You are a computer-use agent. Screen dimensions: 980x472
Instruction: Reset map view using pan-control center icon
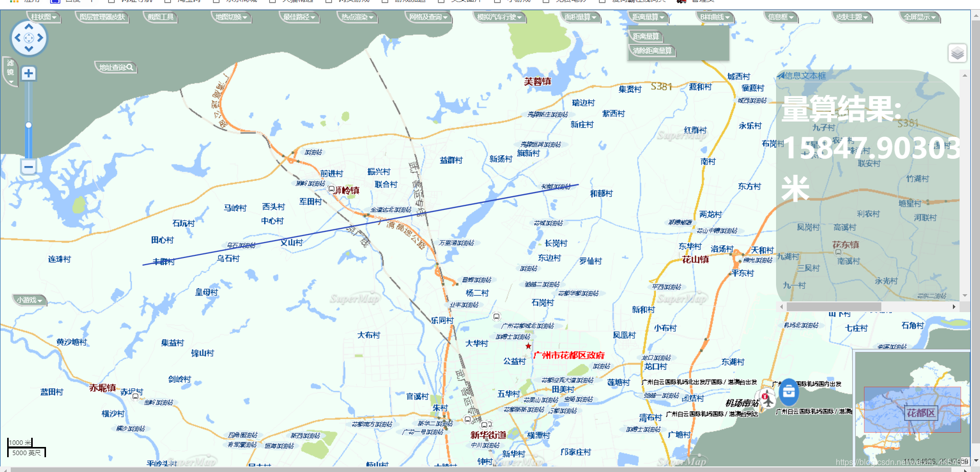coord(29,38)
